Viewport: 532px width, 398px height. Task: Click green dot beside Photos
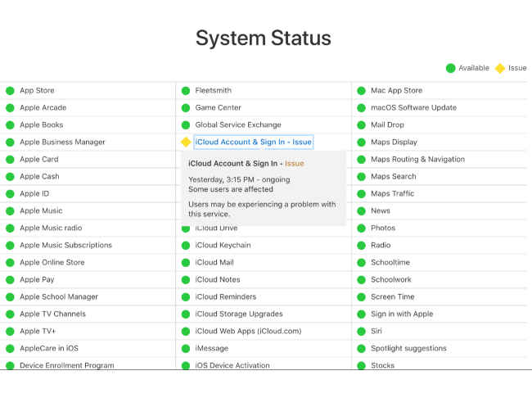tap(361, 228)
